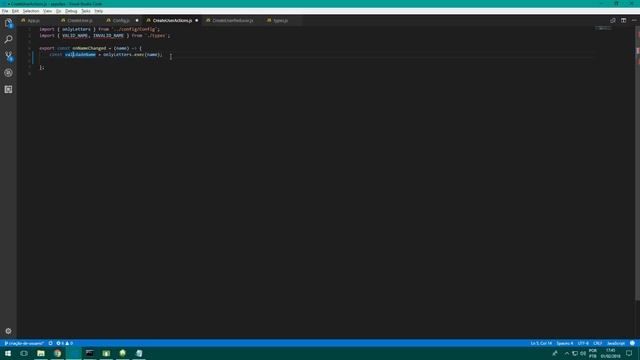
Task: Open the Source Control view
Action: [x=8, y=56]
